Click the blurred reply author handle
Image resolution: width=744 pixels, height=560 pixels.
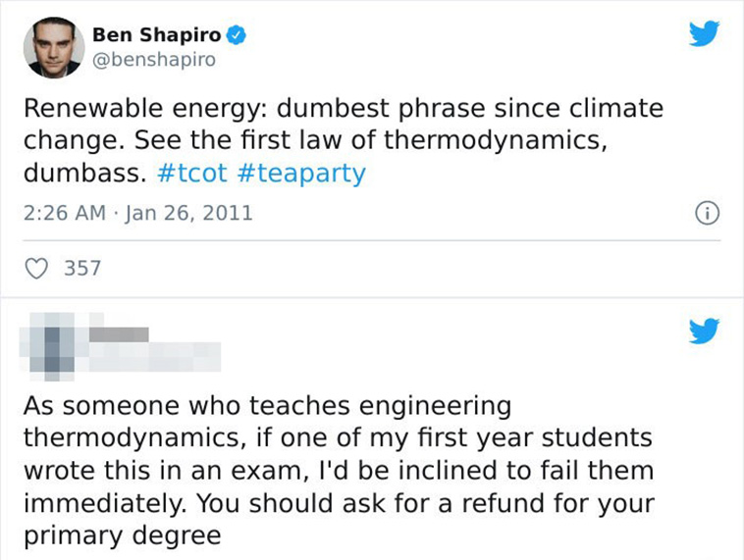155,357
